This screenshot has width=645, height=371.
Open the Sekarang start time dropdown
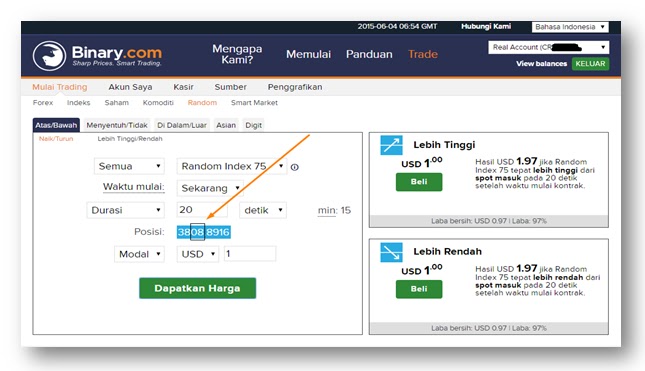[210, 188]
